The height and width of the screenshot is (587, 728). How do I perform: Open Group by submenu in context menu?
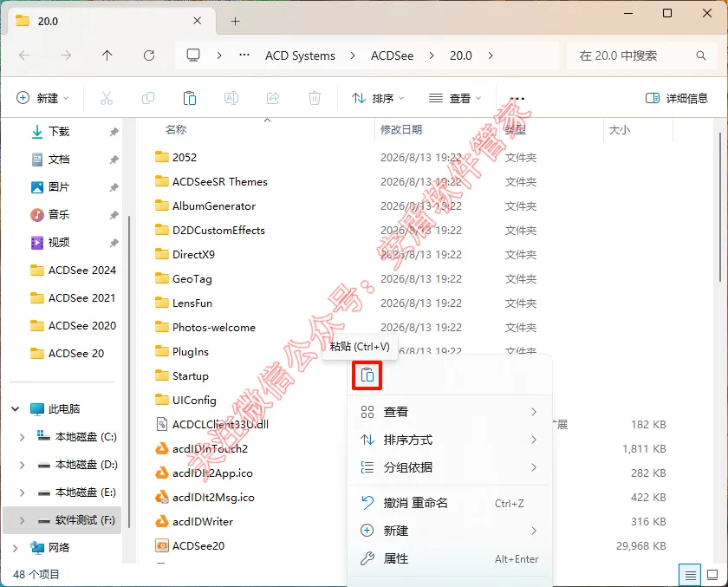tap(449, 467)
